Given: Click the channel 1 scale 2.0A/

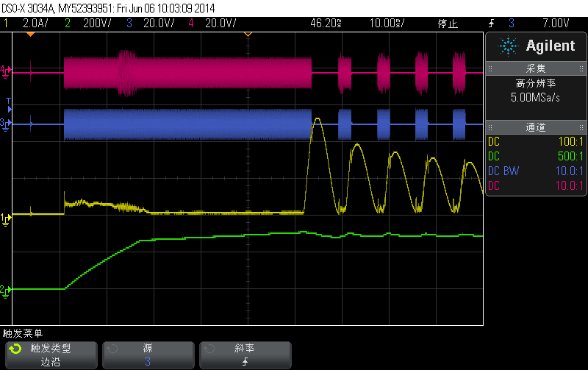Looking at the screenshot, I should 35,24.
